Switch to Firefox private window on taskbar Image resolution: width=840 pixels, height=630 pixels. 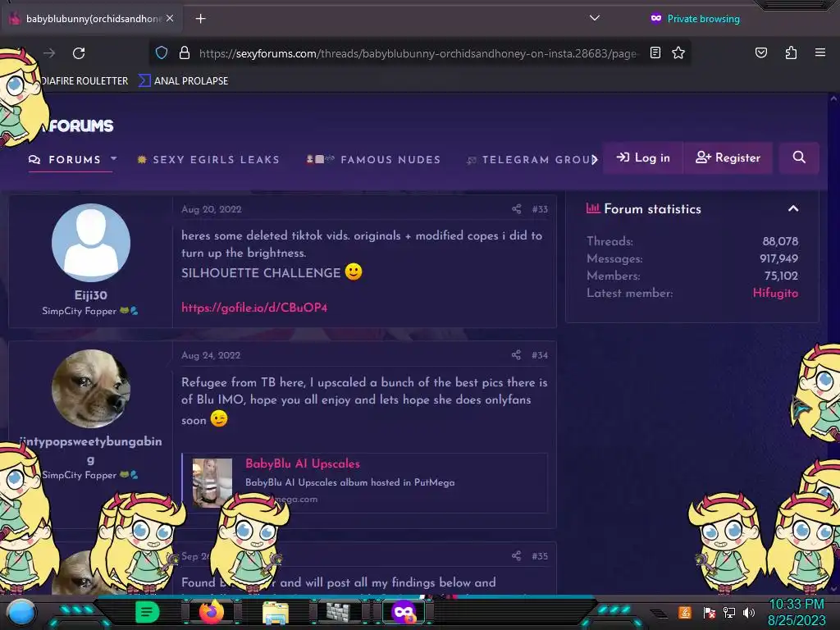tap(404, 612)
